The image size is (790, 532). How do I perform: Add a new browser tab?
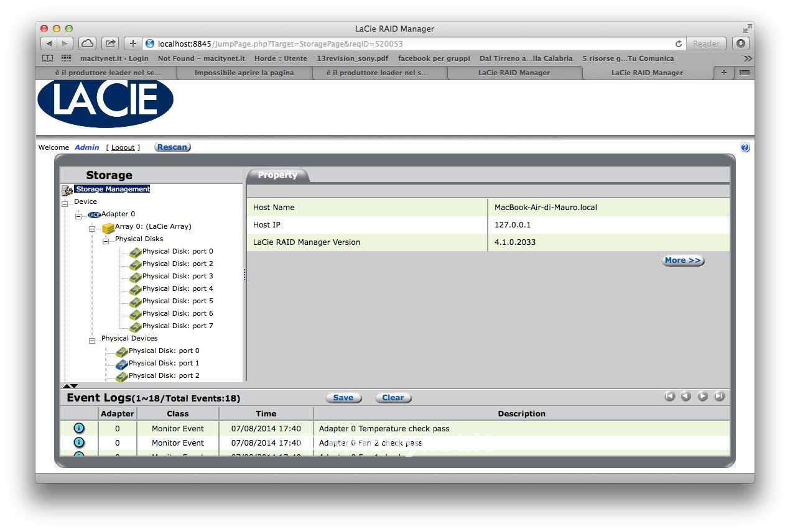click(x=723, y=73)
